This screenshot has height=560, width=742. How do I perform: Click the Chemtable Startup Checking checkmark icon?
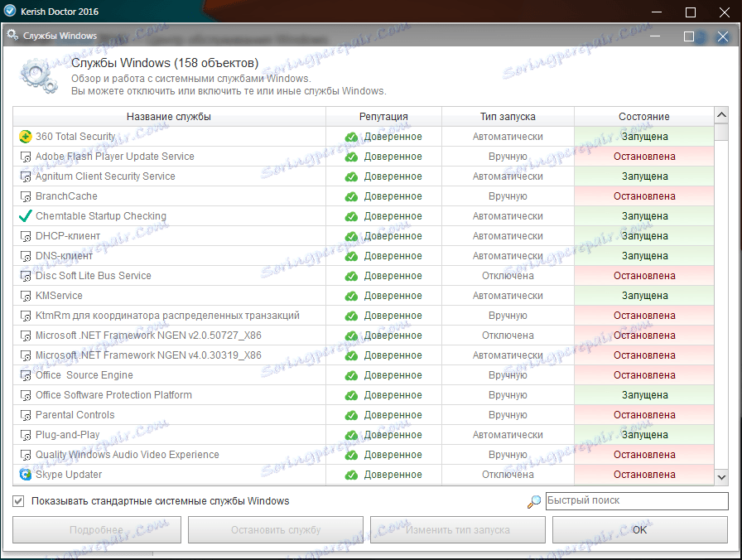click(25, 216)
